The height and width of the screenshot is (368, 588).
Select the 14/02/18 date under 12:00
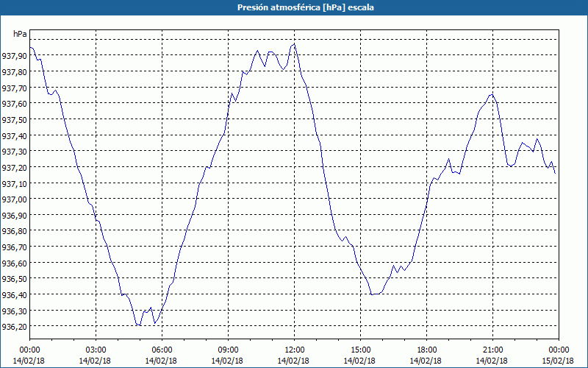click(293, 361)
